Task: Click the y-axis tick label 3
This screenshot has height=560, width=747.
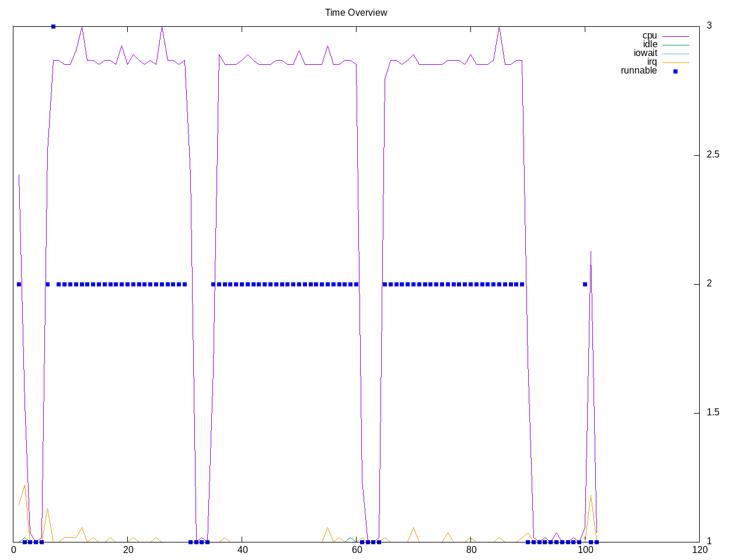Action: coord(709,26)
